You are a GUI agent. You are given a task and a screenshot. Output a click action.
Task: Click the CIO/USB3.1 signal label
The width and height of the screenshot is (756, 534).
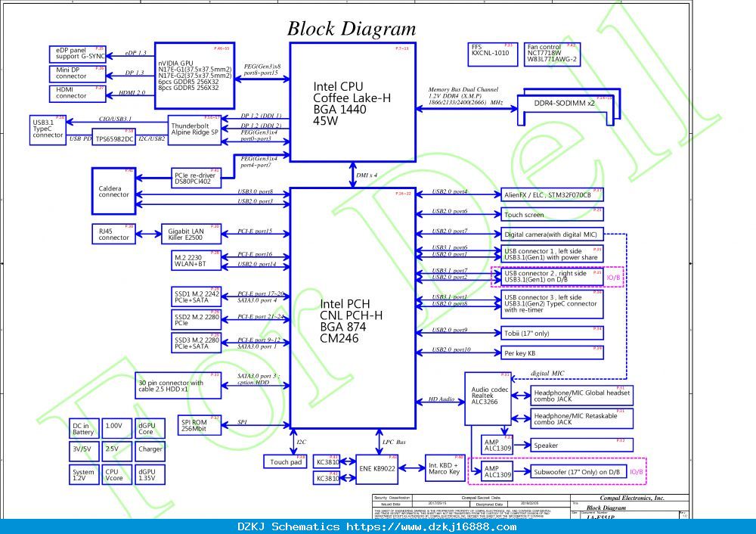pos(115,119)
